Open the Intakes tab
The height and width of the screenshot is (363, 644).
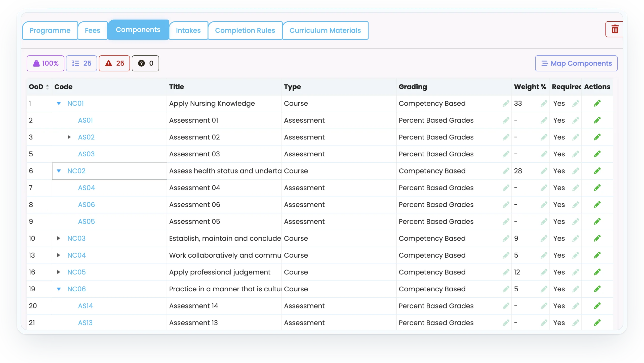tap(188, 30)
